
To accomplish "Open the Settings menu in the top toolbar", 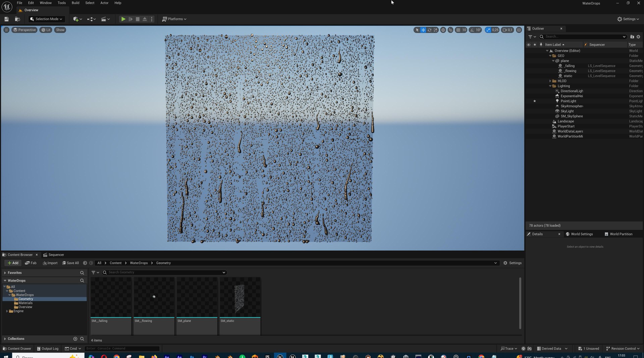I will [628, 19].
